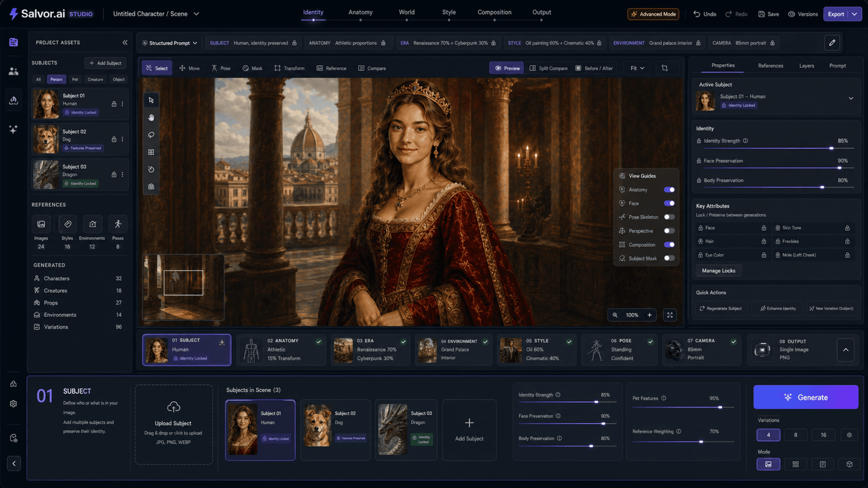
Task: Toggle lock on Hair attribute
Action: pyautogui.click(x=764, y=241)
